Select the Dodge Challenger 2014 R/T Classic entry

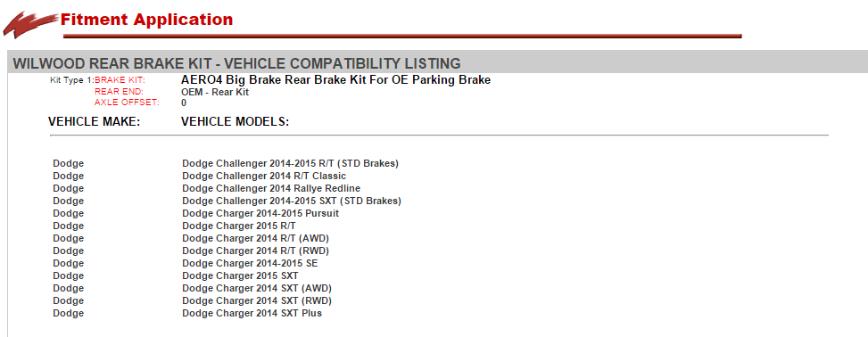(x=264, y=176)
